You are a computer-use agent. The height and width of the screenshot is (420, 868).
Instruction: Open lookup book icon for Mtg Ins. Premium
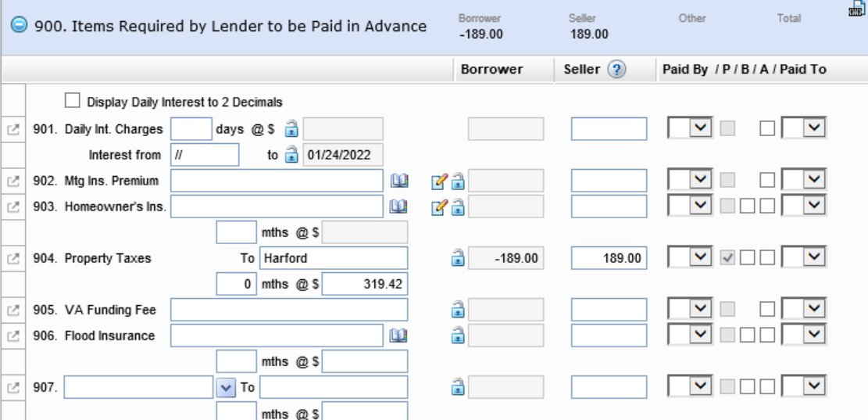398,181
